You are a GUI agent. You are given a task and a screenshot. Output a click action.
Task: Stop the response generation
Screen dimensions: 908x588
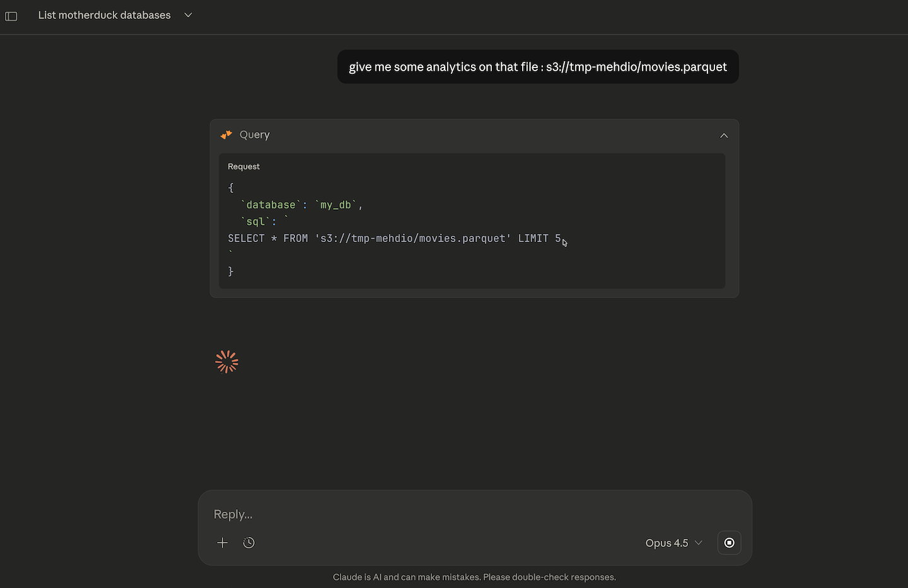729,543
